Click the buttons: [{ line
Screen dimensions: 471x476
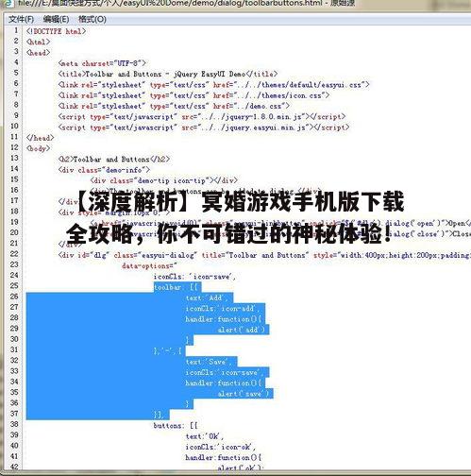[x=176, y=426]
